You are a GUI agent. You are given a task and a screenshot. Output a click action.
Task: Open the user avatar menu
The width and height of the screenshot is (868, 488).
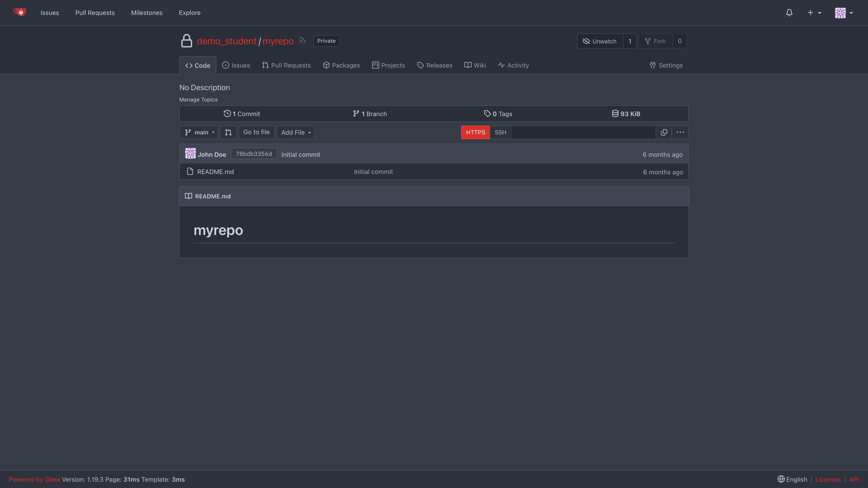tap(843, 13)
